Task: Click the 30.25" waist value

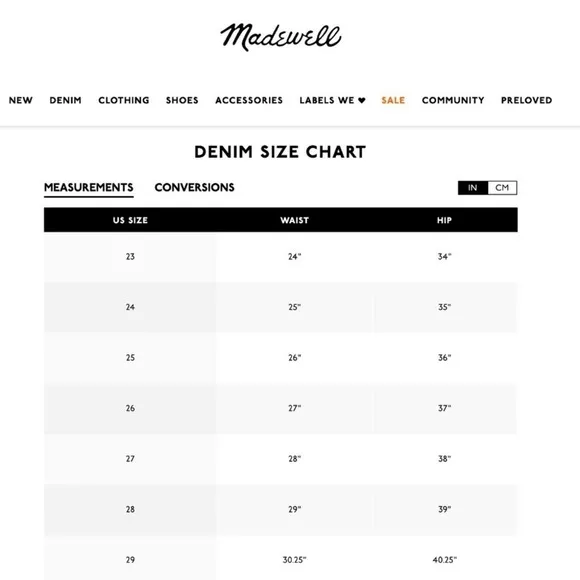Action: pos(294,560)
